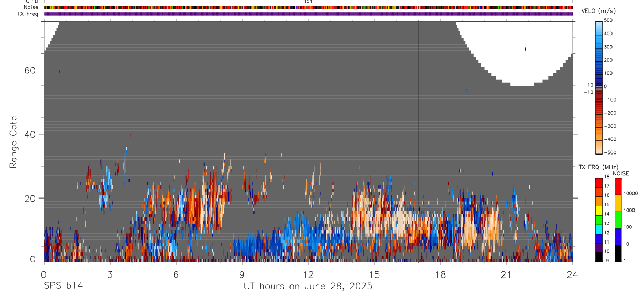
Task: Click the purple TX Freq strip above the plot
Action: [308, 14]
